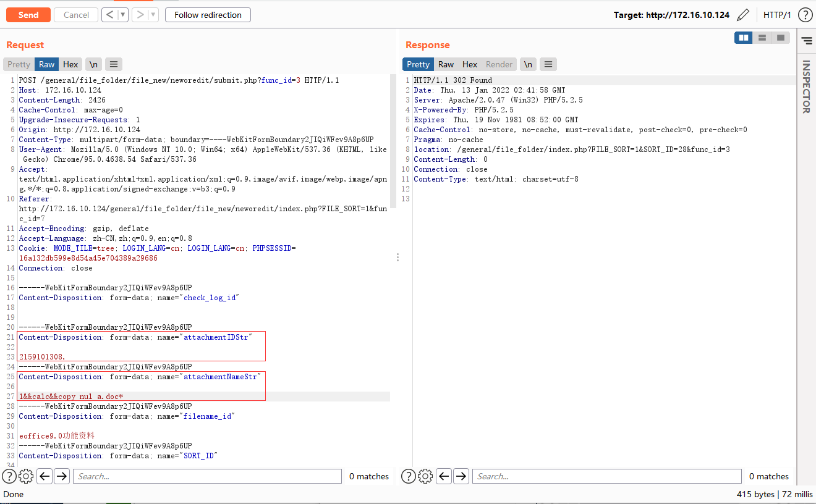Open Request pane hamburger options menu

(x=114, y=64)
